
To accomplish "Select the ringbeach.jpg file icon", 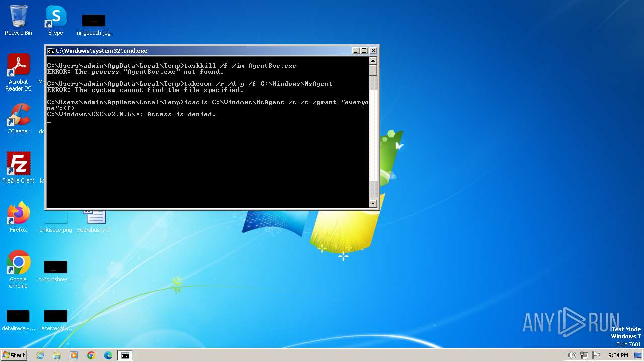I will point(94,24).
